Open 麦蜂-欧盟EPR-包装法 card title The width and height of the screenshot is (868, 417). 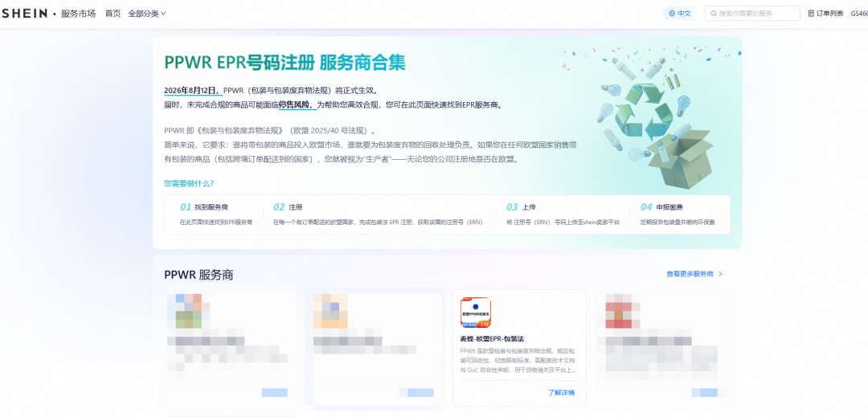[492, 338]
